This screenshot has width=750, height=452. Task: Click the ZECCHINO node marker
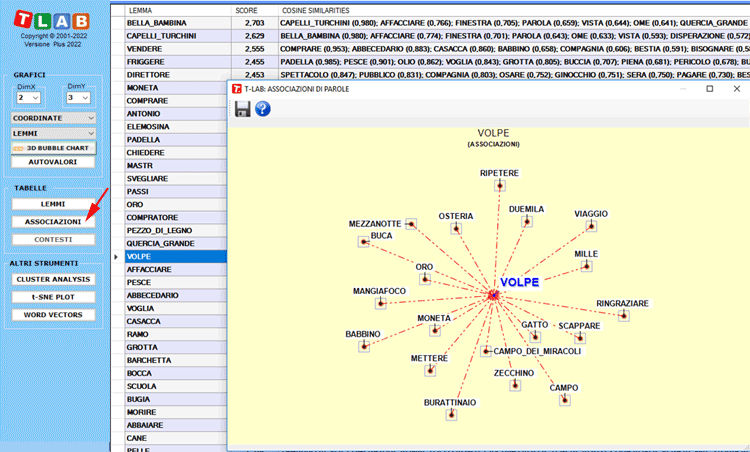(x=515, y=385)
